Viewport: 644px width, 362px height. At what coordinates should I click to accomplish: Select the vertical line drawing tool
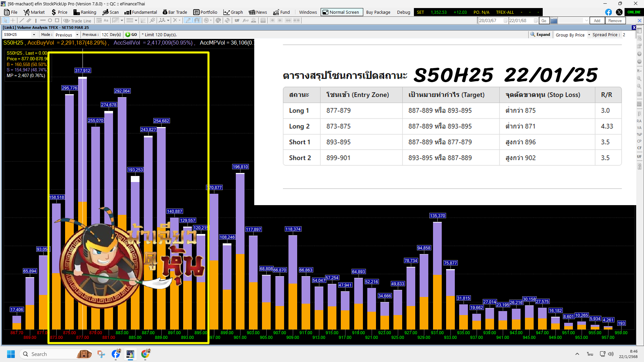pos(36,20)
